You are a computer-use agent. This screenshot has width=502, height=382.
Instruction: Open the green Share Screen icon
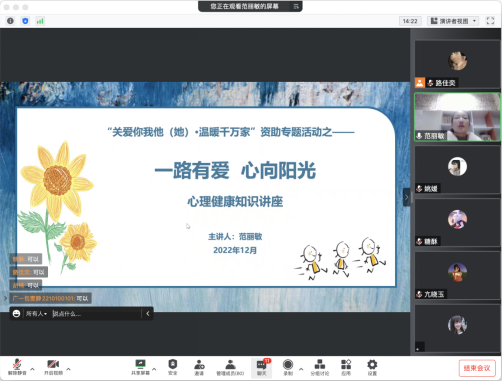tap(140, 367)
